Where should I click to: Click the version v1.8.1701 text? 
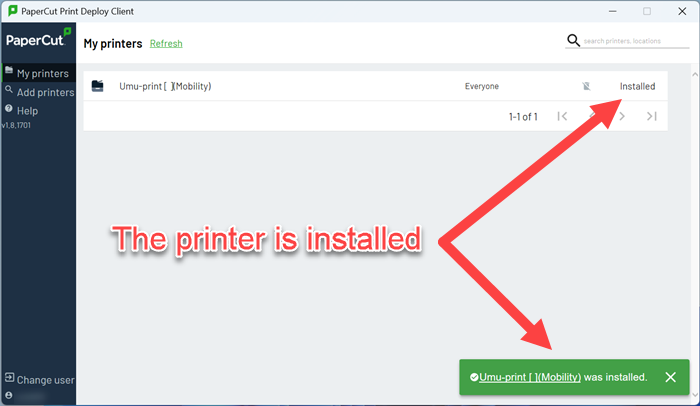point(16,125)
